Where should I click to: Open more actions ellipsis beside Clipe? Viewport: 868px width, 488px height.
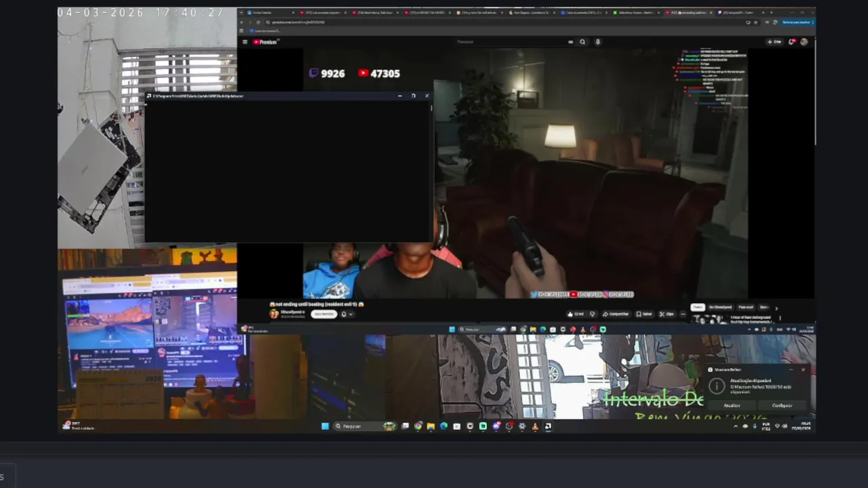(683, 314)
